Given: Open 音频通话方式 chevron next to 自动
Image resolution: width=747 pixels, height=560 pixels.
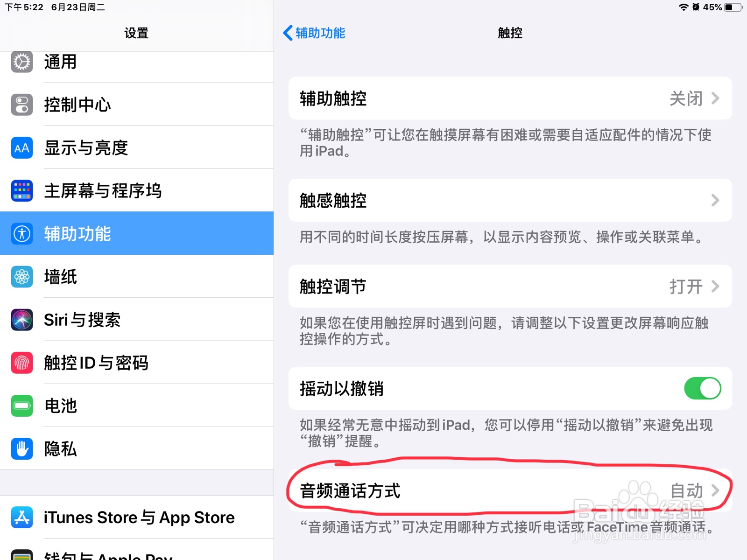Looking at the screenshot, I should pyautogui.click(x=715, y=490).
